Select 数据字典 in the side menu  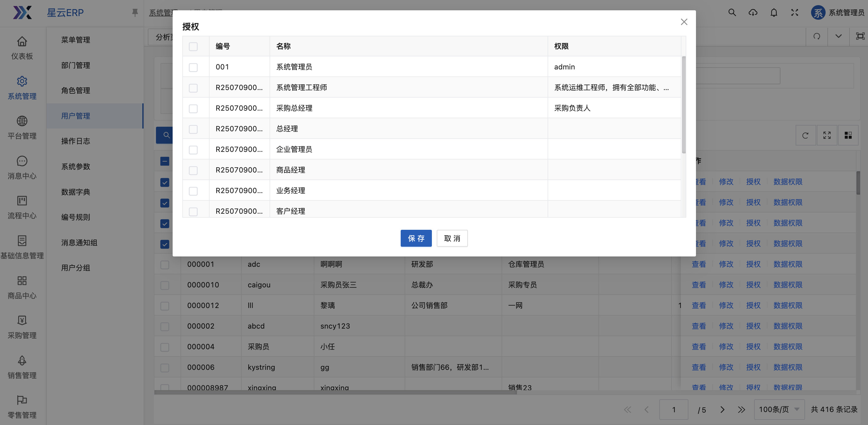tap(75, 192)
